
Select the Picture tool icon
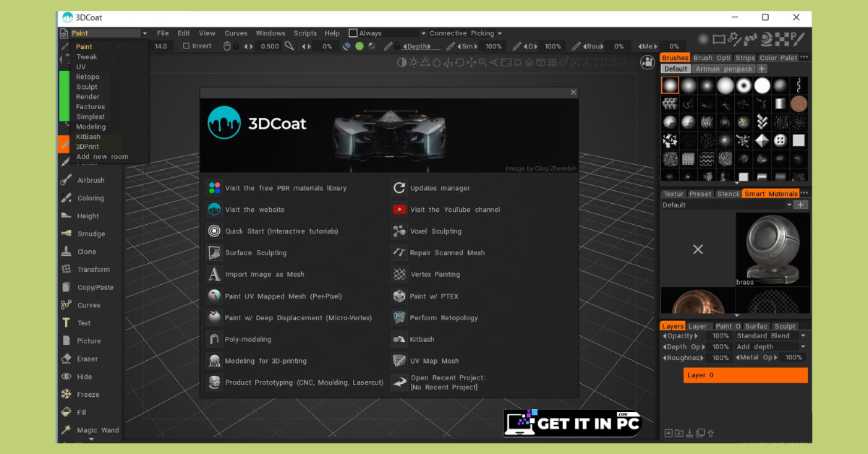[x=66, y=340]
